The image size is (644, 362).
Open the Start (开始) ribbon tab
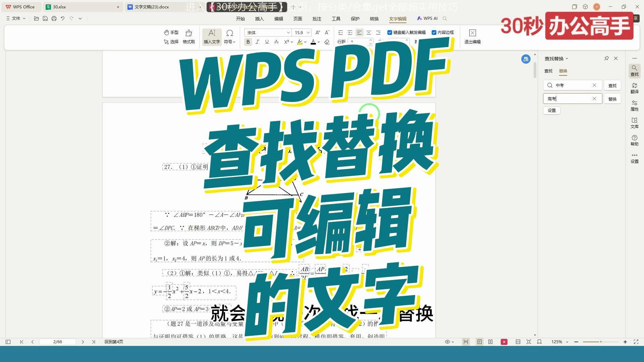pos(240,19)
